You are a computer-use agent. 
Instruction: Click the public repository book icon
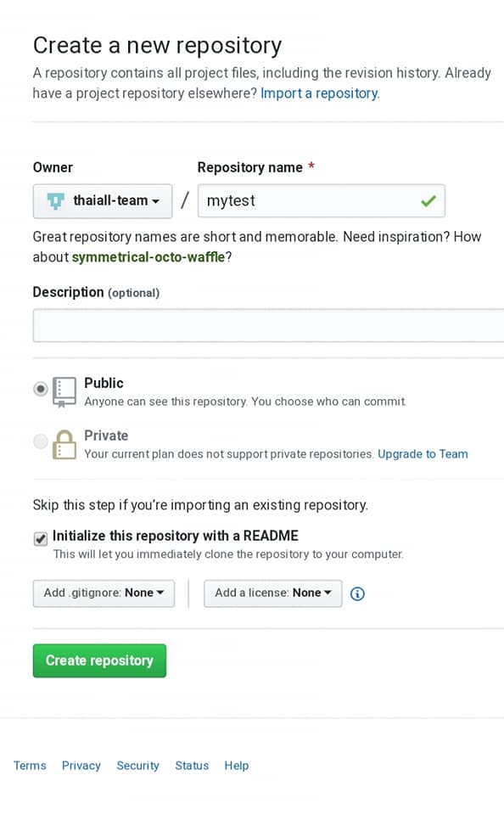(64, 392)
